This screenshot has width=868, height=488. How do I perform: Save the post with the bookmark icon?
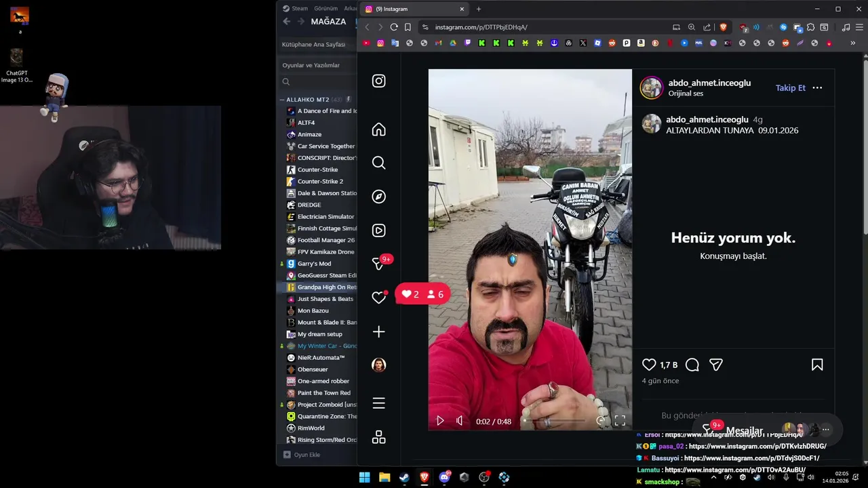coord(817,365)
